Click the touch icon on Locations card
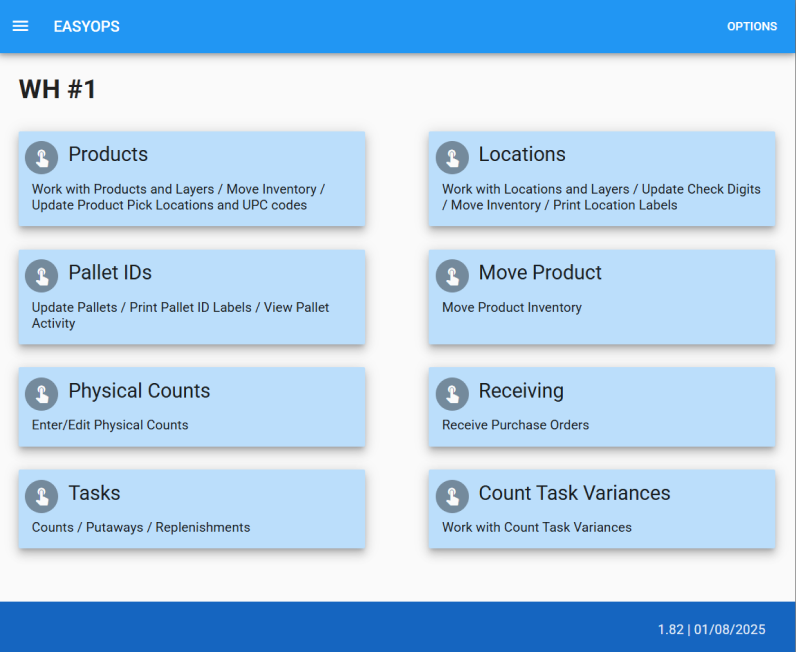Image resolution: width=796 pixels, height=652 pixels. point(452,157)
